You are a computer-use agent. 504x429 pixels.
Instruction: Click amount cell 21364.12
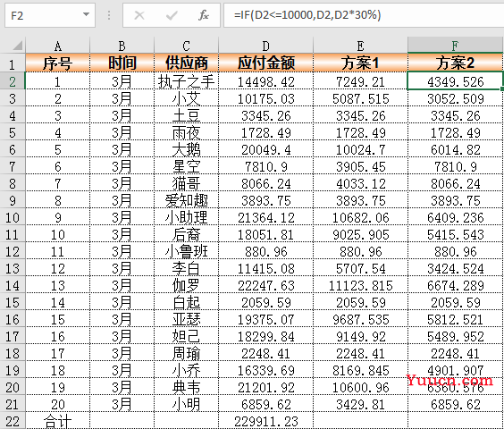click(x=265, y=217)
